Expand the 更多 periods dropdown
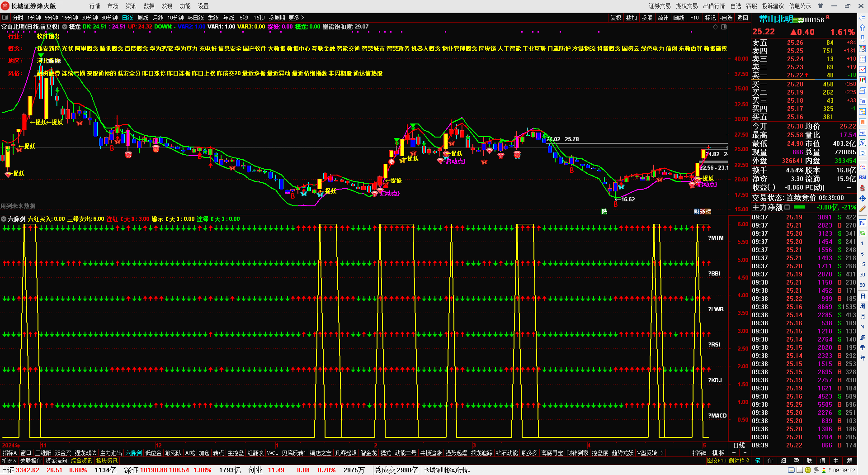868x475 pixels. tap(296, 18)
